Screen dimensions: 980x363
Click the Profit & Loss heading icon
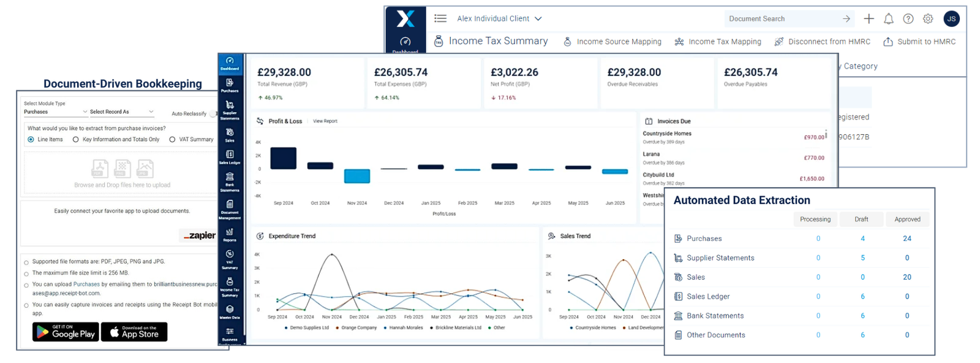point(260,121)
